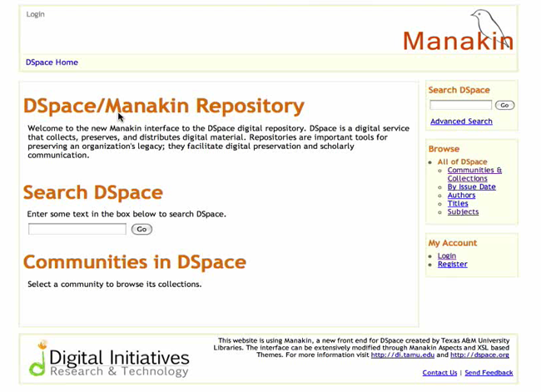Browse Communities & Collections
The width and height of the screenshot is (541, 392).
point(474,174)
